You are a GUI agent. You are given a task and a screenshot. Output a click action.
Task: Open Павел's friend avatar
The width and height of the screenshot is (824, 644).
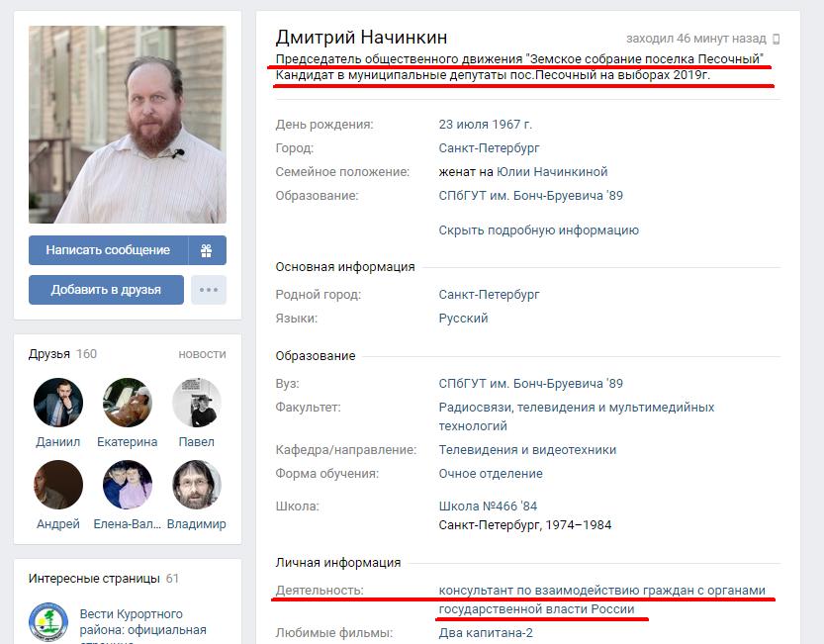tap(197, 403)
